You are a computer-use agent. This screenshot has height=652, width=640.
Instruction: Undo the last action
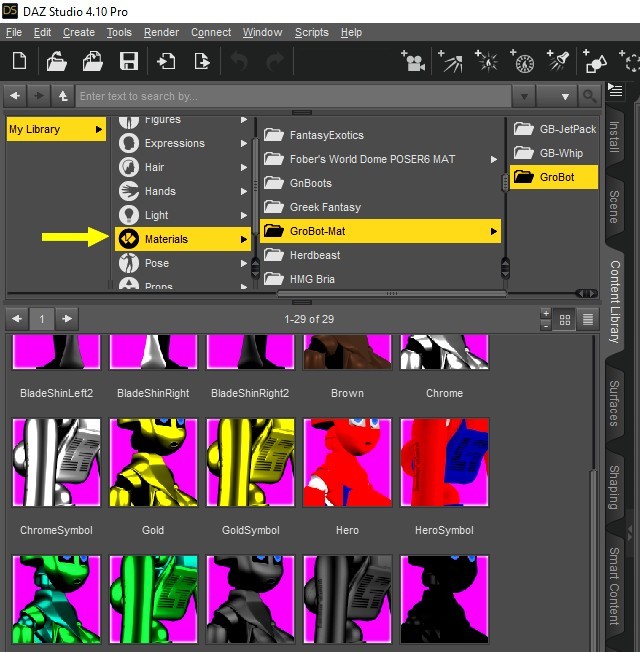(239, 62)
